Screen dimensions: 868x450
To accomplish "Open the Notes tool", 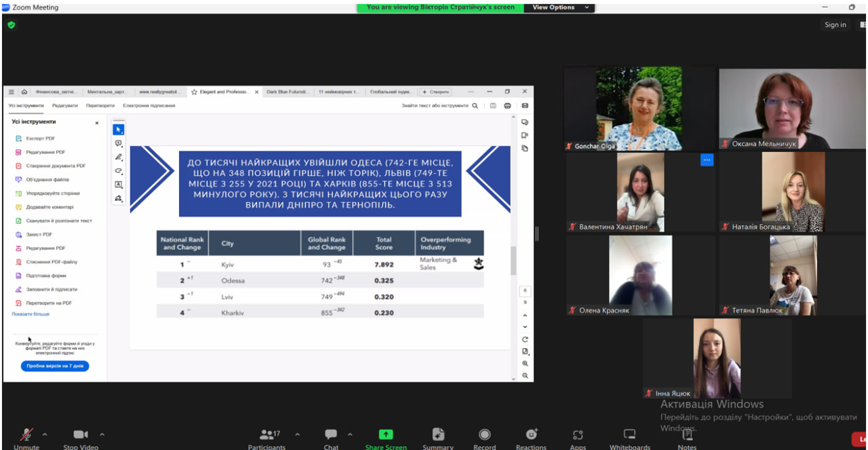I will (687, 435).
